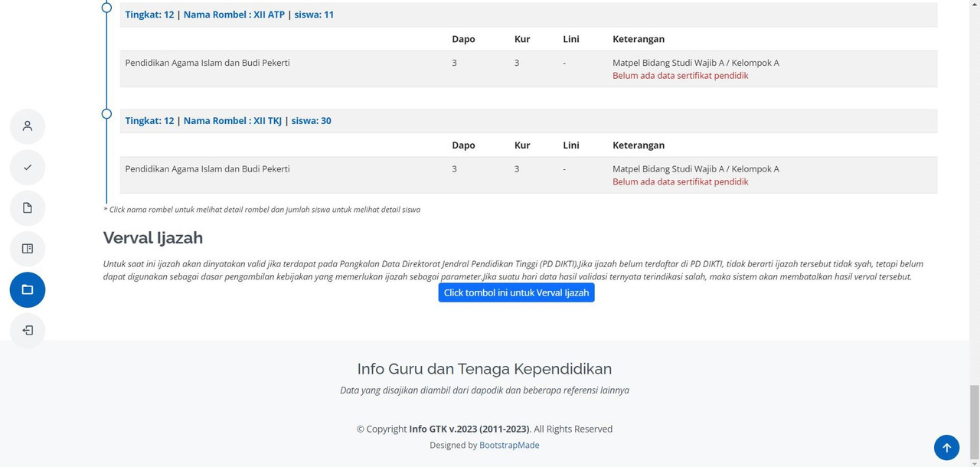
Task: Click Info Guru dan Tenaga Kependidikan footer title
Action: click(485, 369)
